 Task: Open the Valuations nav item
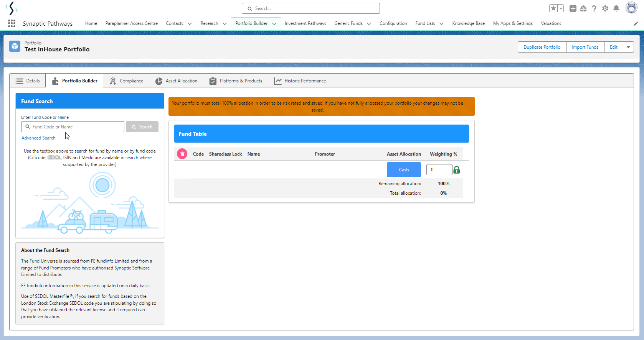pos(551,23)
